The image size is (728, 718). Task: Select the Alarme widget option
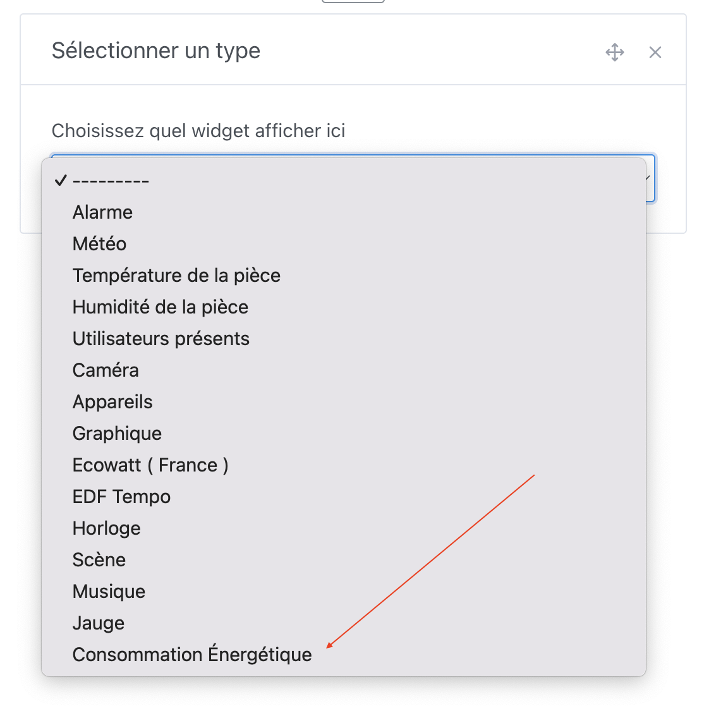pyautogui.click(x=102, y=212)
